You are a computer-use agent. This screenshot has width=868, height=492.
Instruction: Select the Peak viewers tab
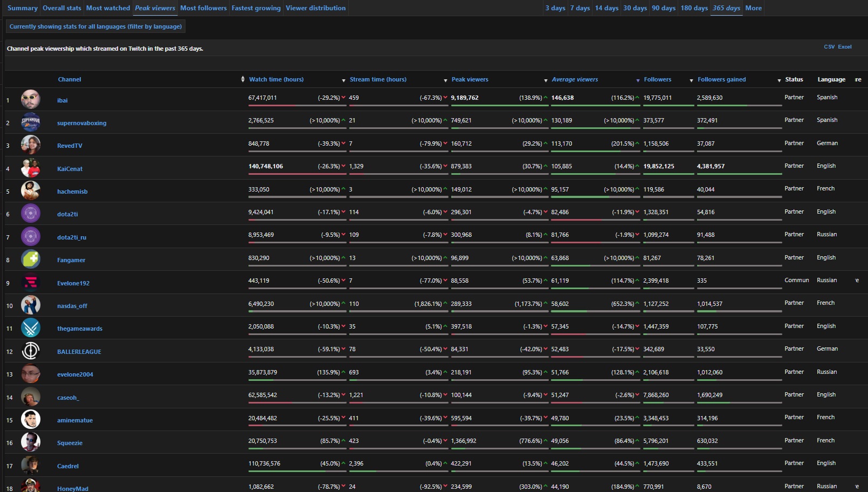tap(155, 8)
